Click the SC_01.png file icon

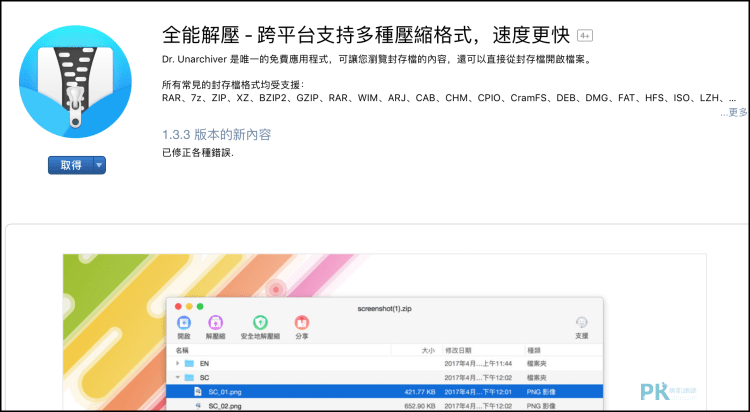(198, 392)
